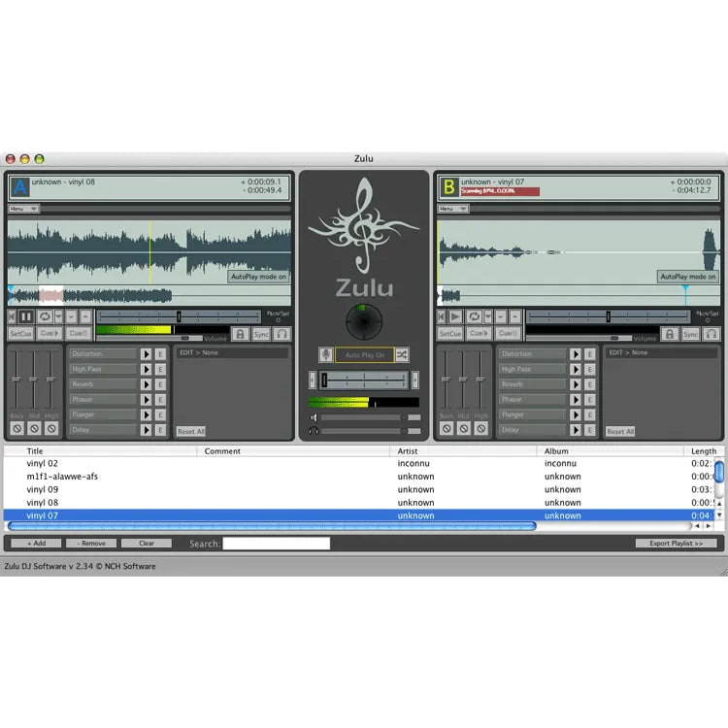The image size is (728, 728).
Task: Edit Delay effect on deck A
Action: (x=160, y=430)
